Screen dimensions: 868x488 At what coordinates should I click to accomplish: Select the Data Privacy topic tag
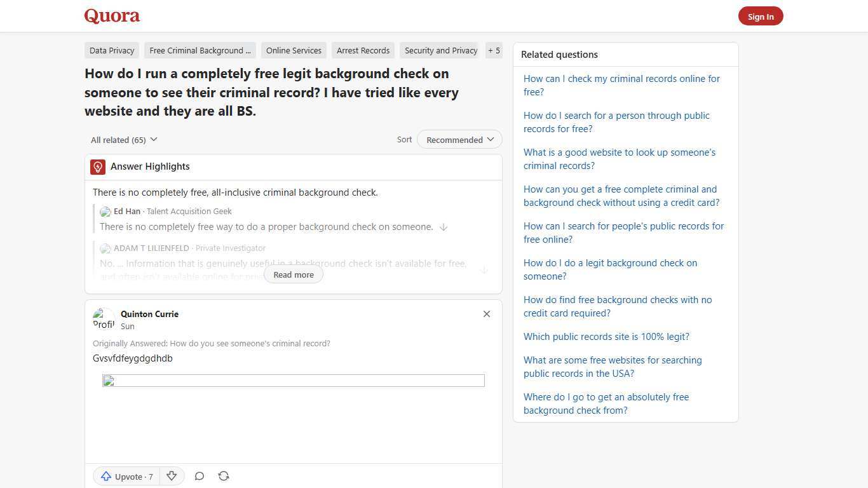click(x=112, y=50)
